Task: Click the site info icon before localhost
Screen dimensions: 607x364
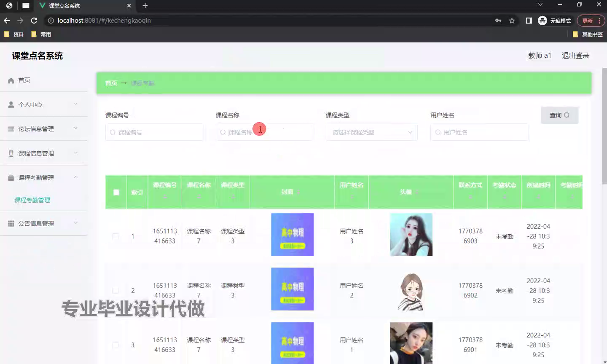Action: coord(51,20)
